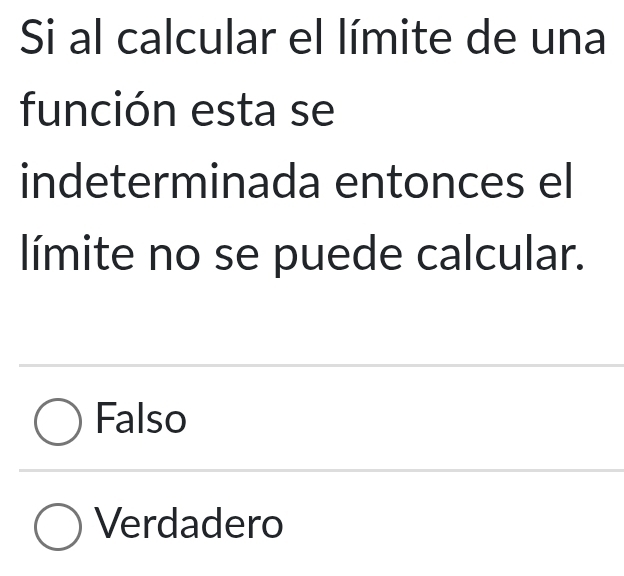
Task: Click the Verdadero answer label text
Action: click(x=190, y=523)
